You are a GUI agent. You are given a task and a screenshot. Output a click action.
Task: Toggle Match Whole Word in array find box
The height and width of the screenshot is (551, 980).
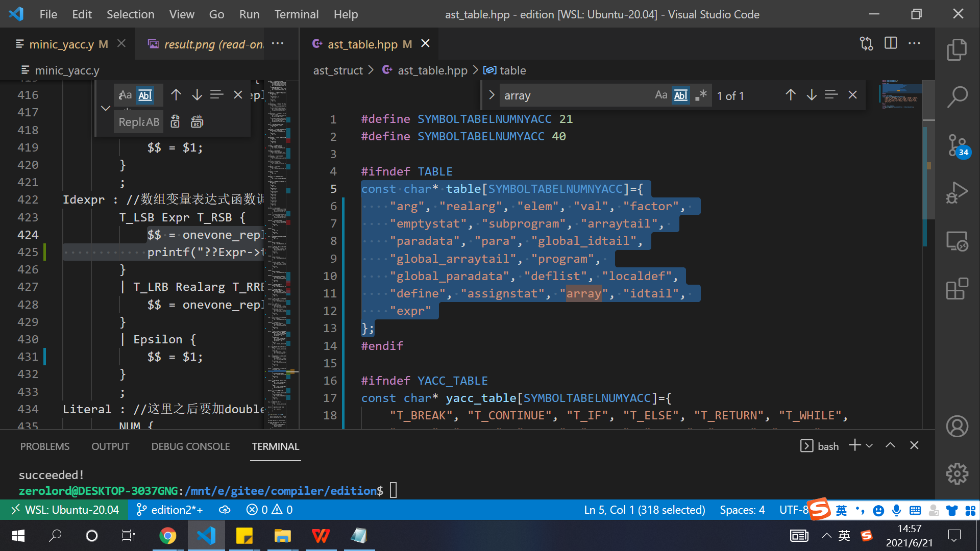coord(681,95)
